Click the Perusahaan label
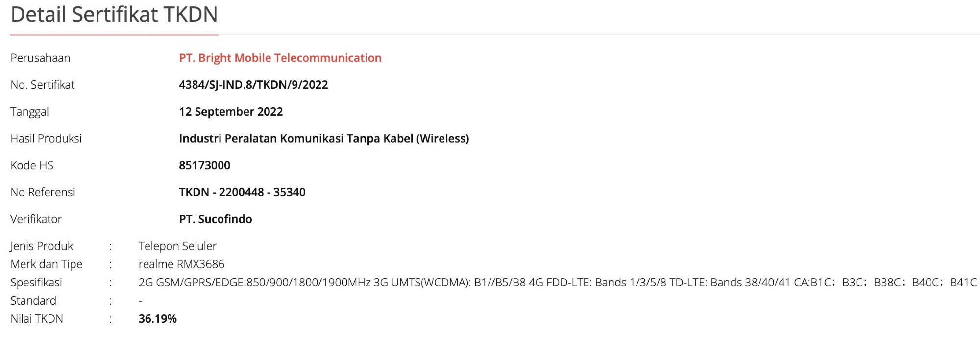The image size is (980, 337). click(x=40, y=58)
